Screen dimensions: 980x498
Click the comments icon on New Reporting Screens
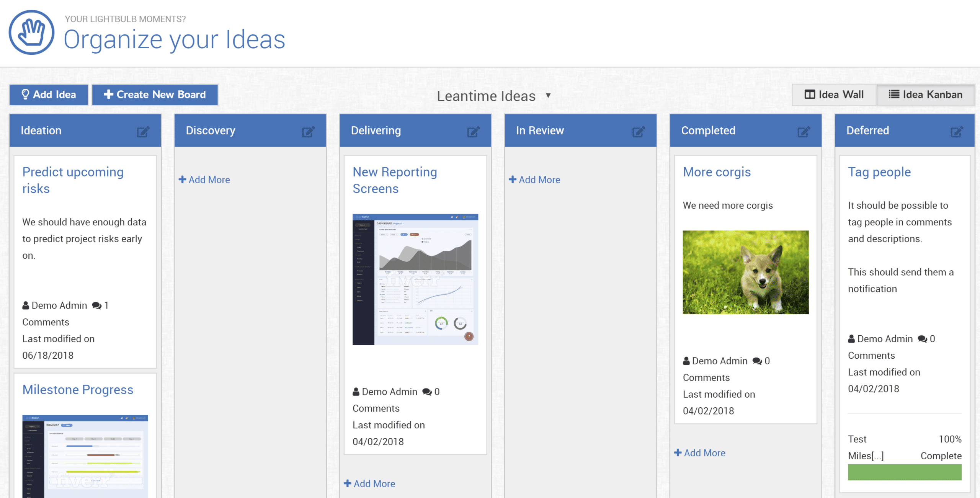pyautogui.click(x=427, y=392)
